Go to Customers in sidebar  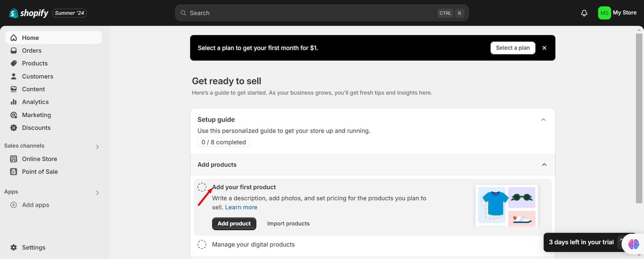click(37, 76)
